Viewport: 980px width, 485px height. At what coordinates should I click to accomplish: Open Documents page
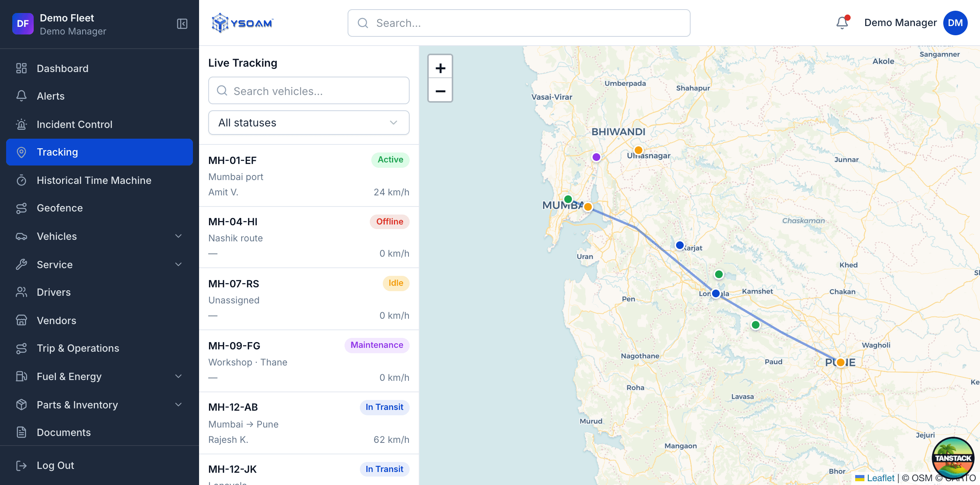pyautogui.click(x=100, y=433)
